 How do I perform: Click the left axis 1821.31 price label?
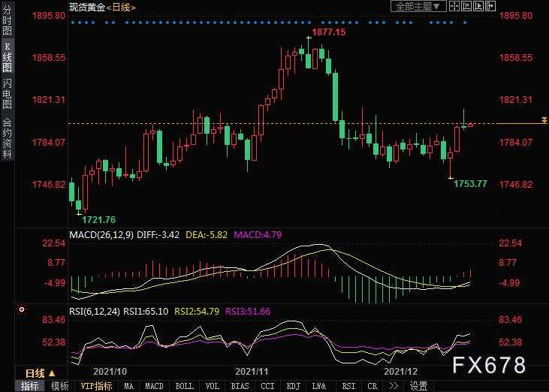tap(49, 100)
